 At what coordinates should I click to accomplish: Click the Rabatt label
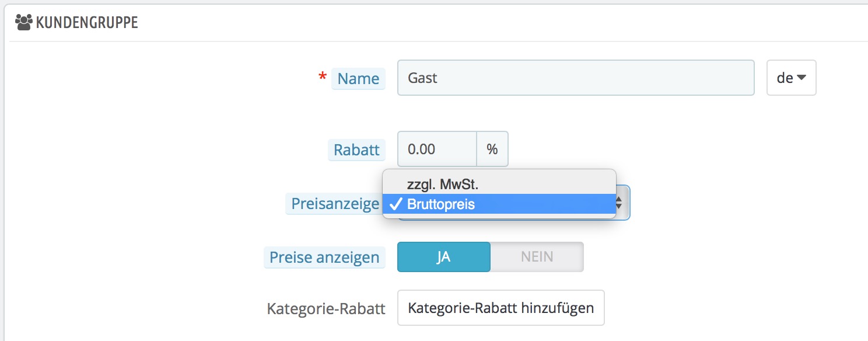tap(356, 149)
